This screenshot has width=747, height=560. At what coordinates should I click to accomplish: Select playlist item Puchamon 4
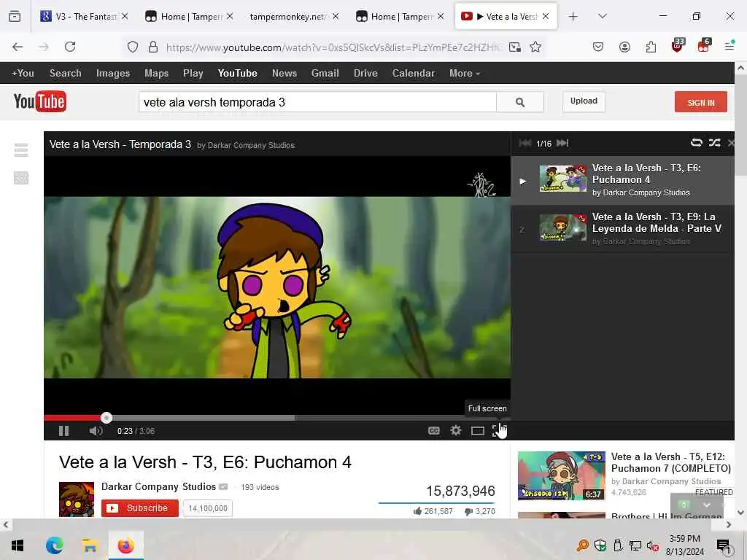click(x=623, y=181)
